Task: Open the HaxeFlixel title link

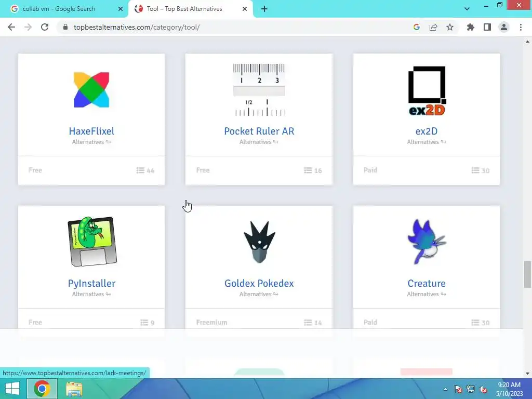Action: tap(91, 131)
